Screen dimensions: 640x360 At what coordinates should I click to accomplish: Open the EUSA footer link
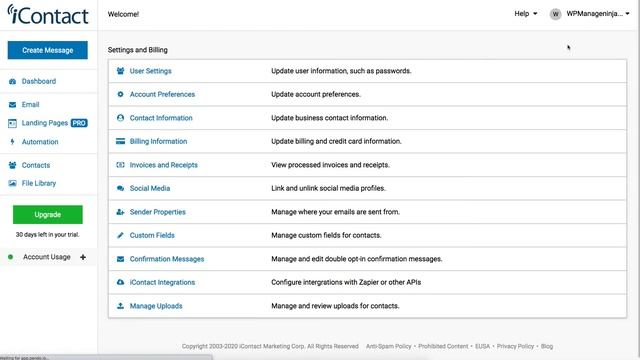click(482, 347)
